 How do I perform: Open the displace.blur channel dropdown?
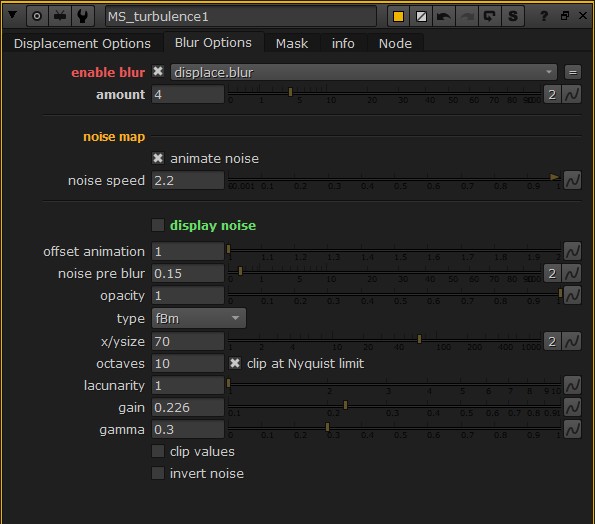[364, 72]
